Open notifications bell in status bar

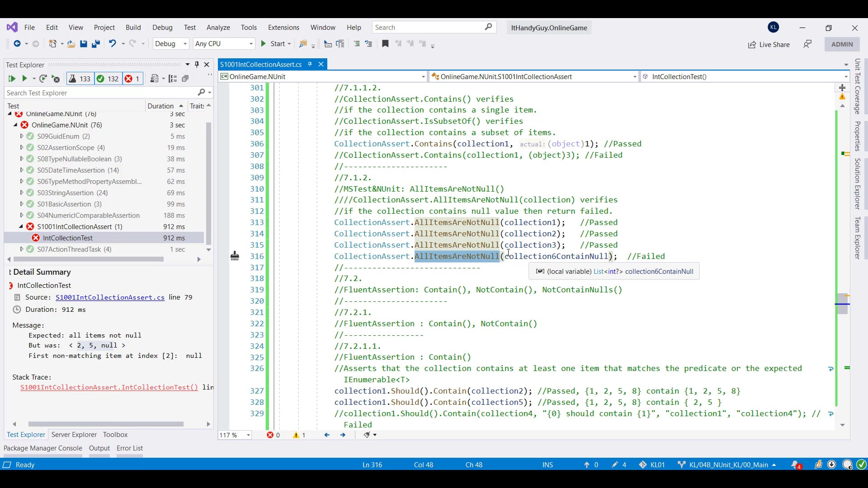tap(795, 465)
